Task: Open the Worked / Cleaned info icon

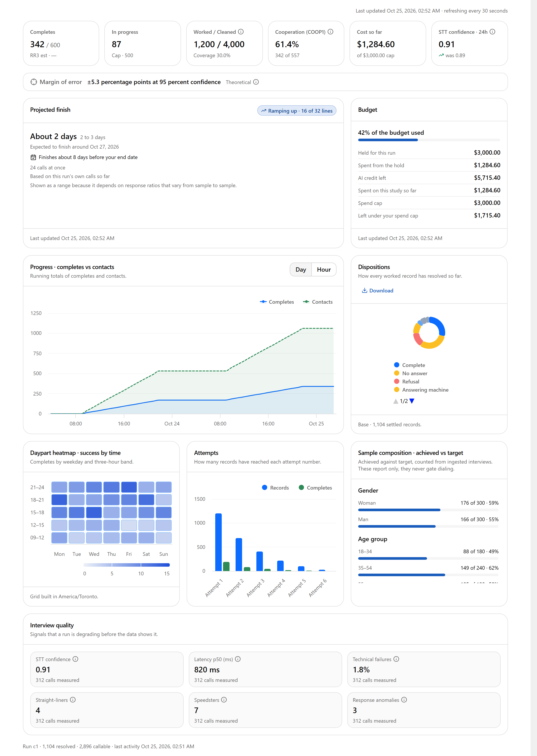Action: (241, 32)
